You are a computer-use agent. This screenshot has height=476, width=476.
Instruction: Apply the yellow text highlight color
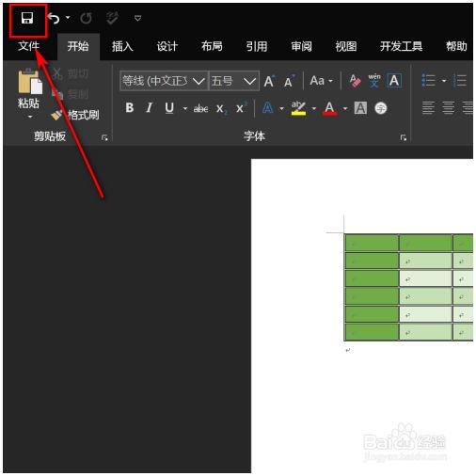(x=298, y=108)
